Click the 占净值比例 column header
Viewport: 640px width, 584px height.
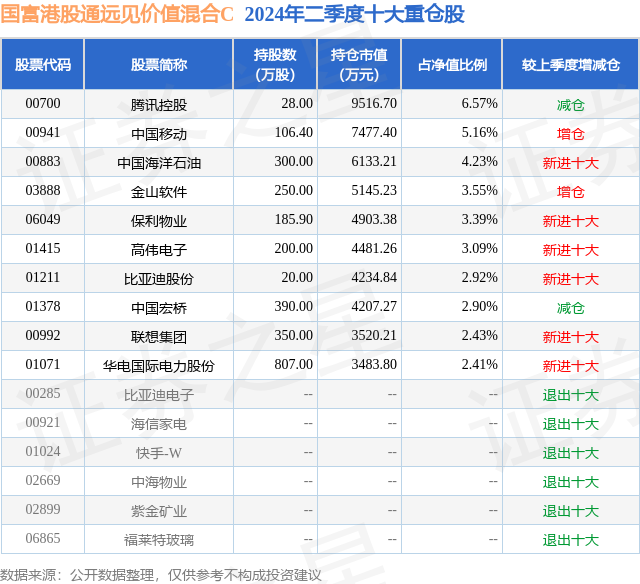click(452, 64)
